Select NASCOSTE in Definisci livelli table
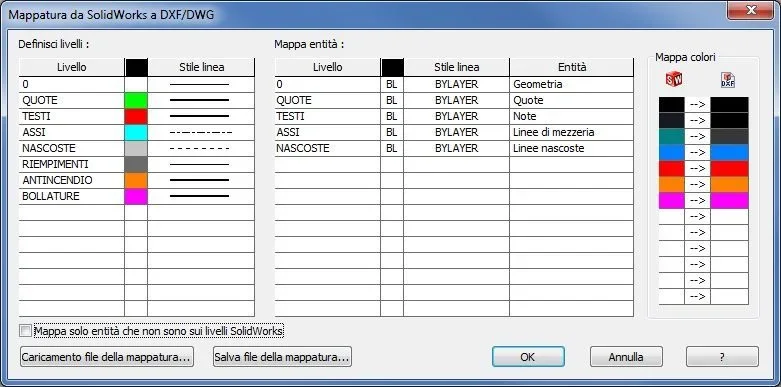This screenshot has width=781, height=387. tap(71, 148)
